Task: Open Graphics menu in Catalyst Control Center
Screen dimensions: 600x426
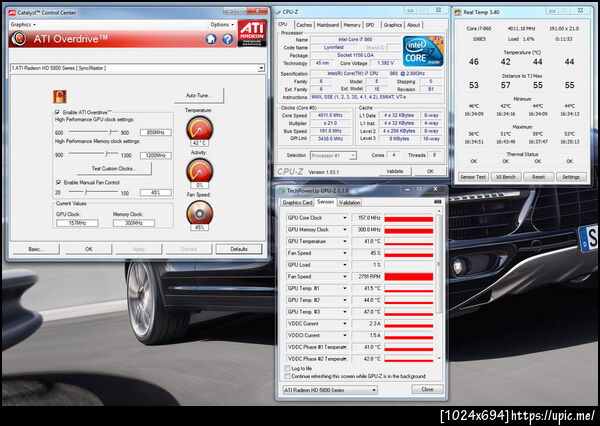Action: point(23,24)
